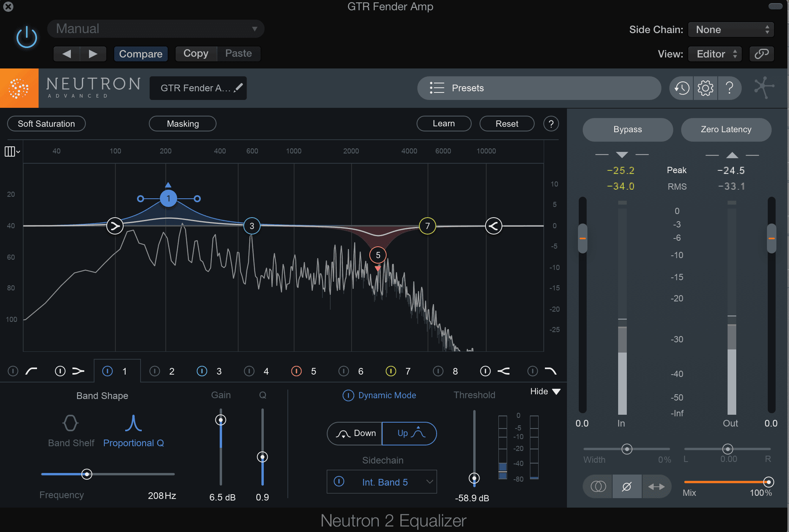Select EQ node 3 on the graph
The image size is (789, 532).
coord(252,226)
